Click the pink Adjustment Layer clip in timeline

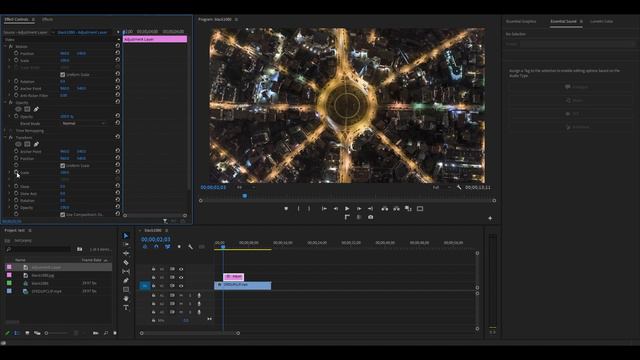(x=233, y=277)
